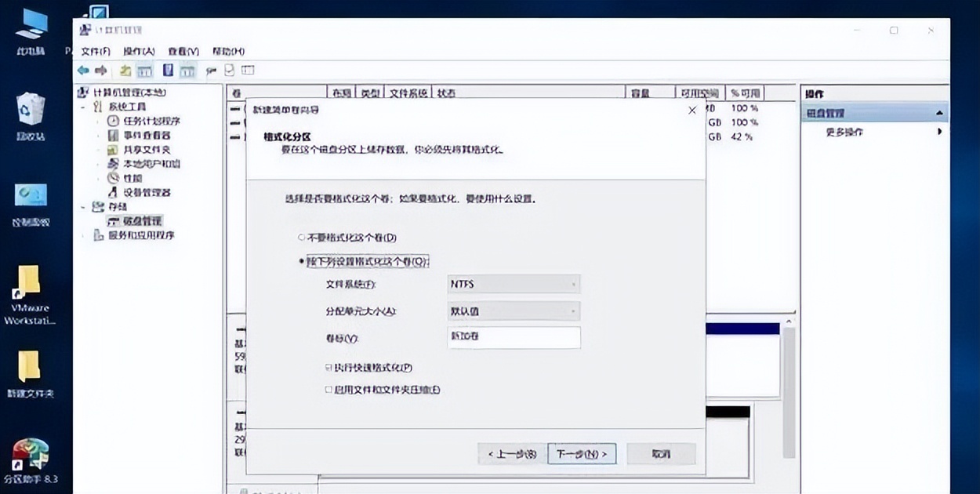Select 磁盘管理 in the tree

click(x=142, y=221)
